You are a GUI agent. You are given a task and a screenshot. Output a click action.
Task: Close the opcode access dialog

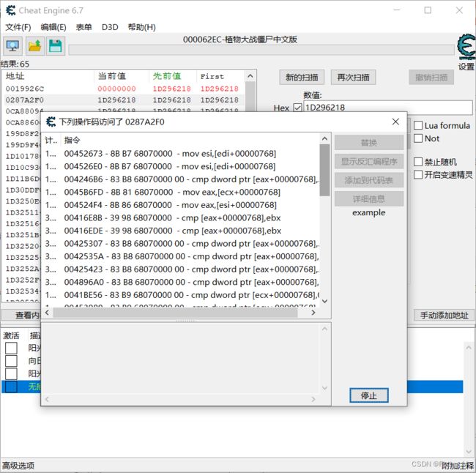pos(395,122)
